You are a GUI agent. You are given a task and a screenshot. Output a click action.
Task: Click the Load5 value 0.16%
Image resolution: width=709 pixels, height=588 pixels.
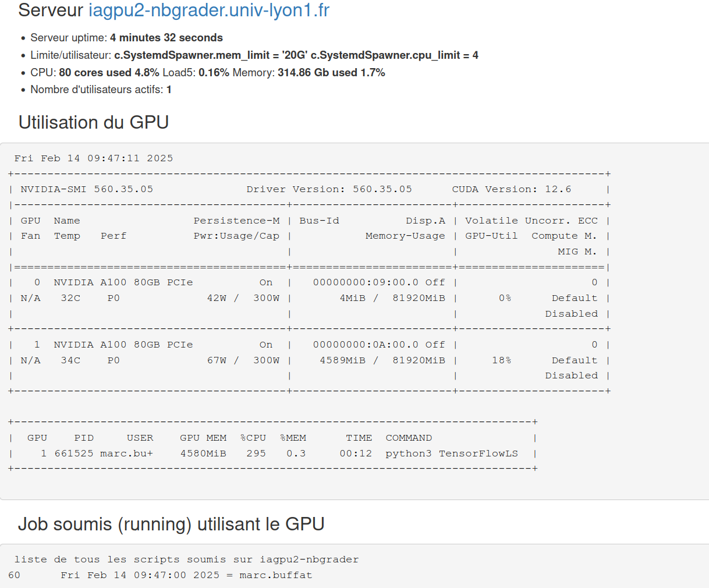pyautogui.click(x=214, y=73)
